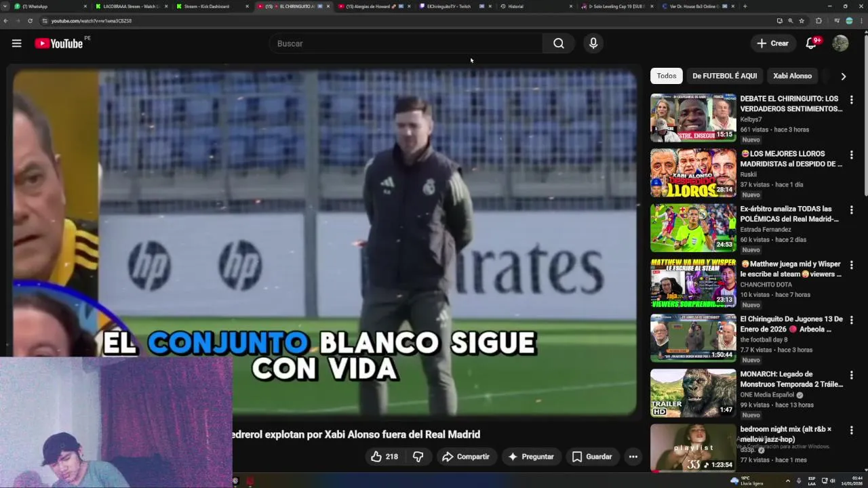Click the CHANCHITO DOTA channel name
The image size is (868, 488).
point(766,285)
